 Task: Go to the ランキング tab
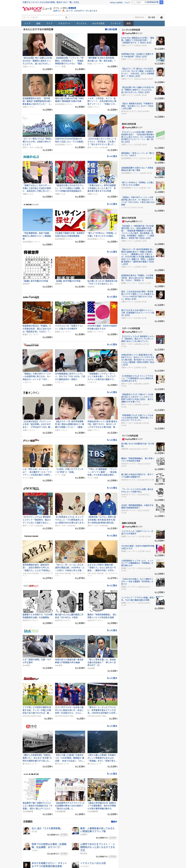tap(115, 24)
